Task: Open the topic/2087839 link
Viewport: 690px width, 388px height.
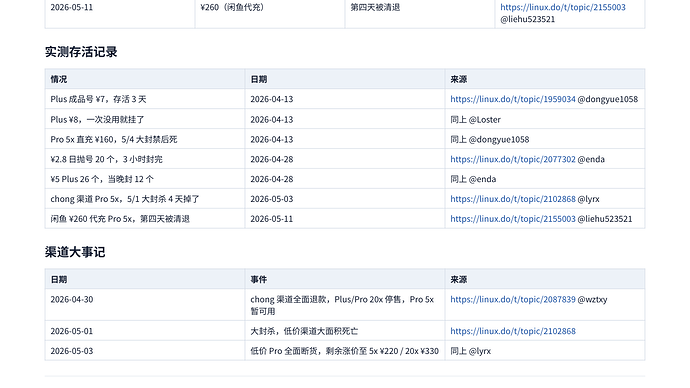Action: 513,299
